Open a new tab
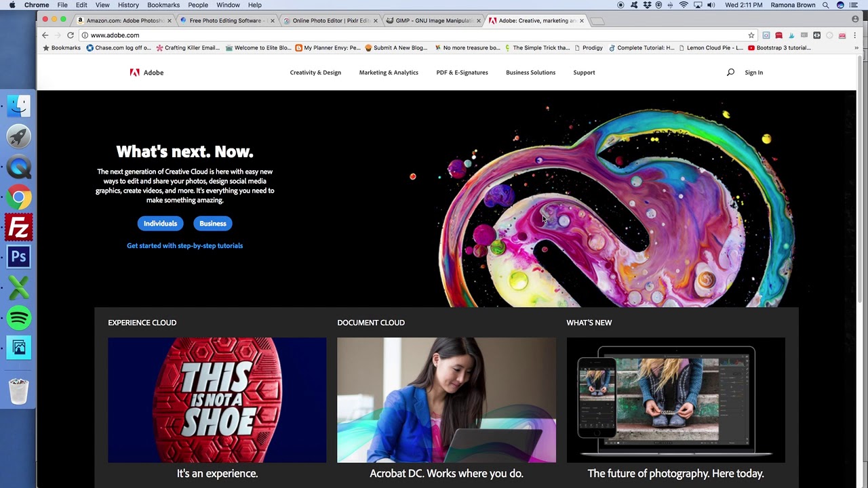 (x=597, y=21)
